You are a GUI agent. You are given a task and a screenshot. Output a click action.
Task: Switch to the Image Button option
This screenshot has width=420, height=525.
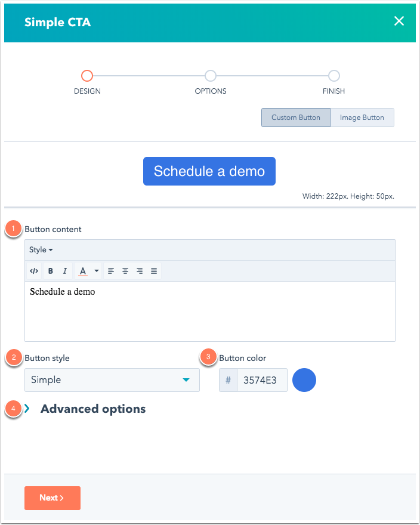[362, 118]
